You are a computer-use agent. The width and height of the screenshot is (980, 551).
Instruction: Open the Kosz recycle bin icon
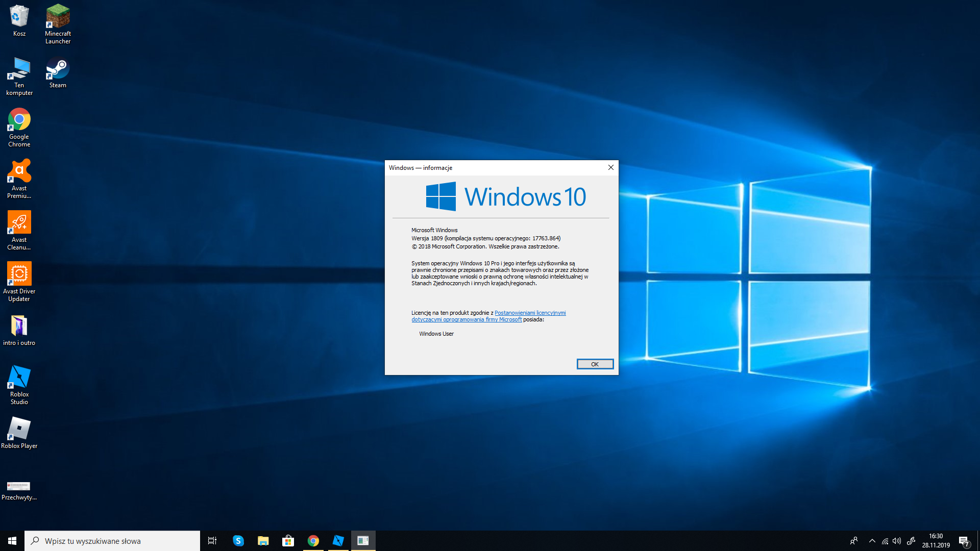19,20
